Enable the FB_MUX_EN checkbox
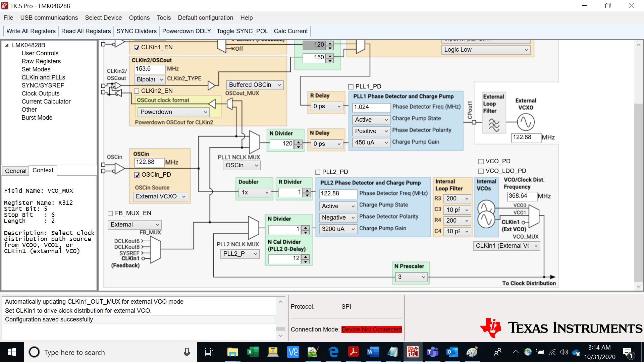Image resolution: width=644 pixels, height=362 pixels. (x=110, y=214)
